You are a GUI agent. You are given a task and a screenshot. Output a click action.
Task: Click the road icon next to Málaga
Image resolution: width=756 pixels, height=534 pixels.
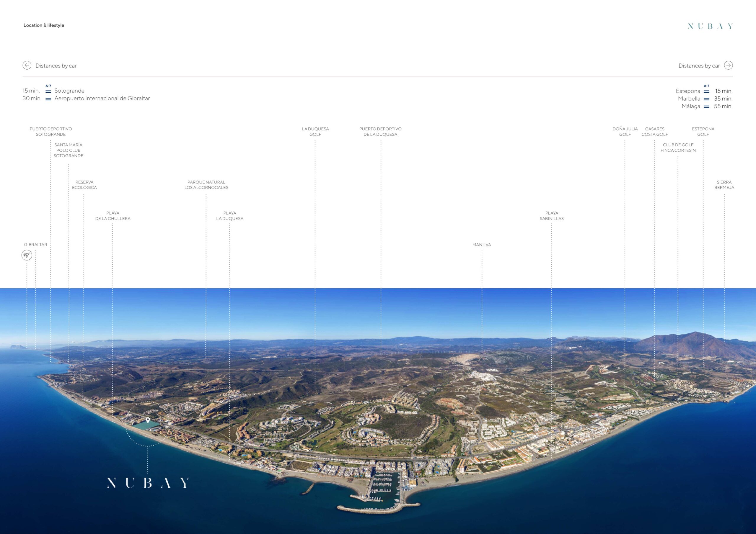tap(706, 107)
